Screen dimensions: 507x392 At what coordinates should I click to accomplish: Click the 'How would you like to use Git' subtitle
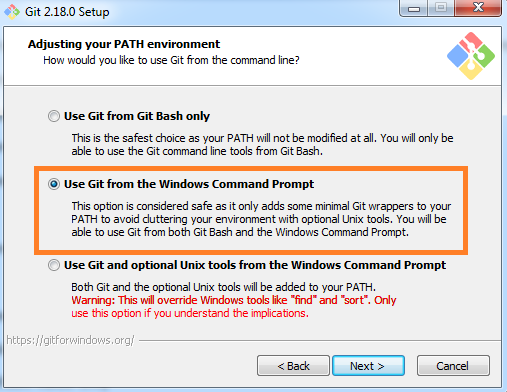(171, 60)
